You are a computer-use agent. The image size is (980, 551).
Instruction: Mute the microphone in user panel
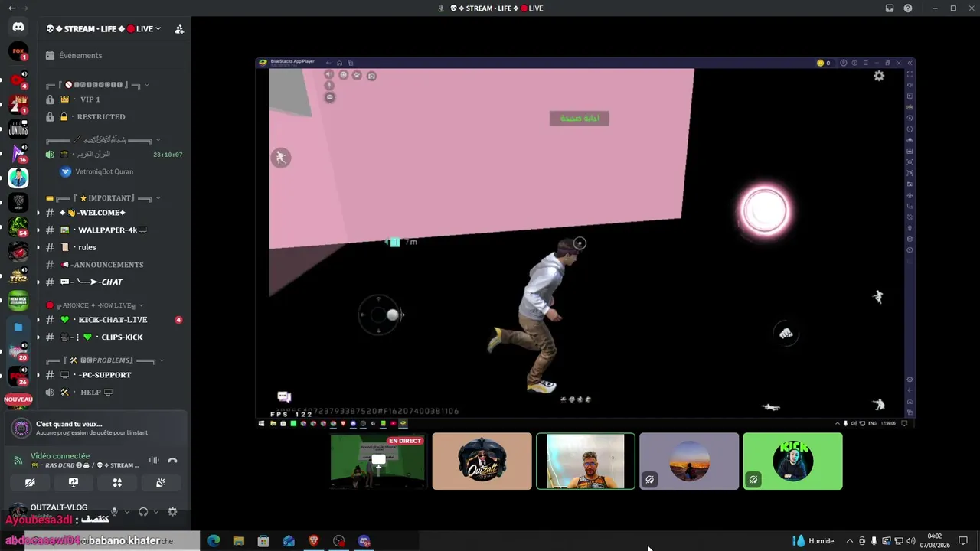click(x=114, y=511)
